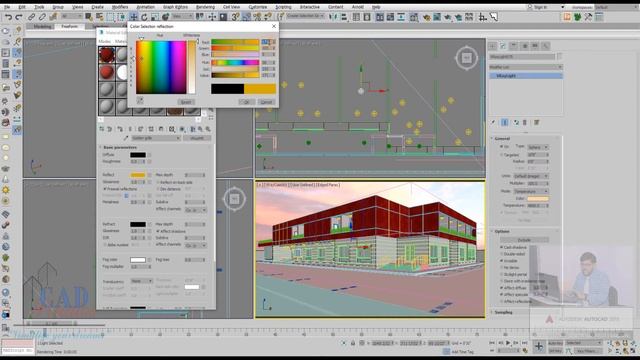Screen dimensions: 640x360
Task: Click Pin Stack icon below modifier stack
Action: coord(493,122)
